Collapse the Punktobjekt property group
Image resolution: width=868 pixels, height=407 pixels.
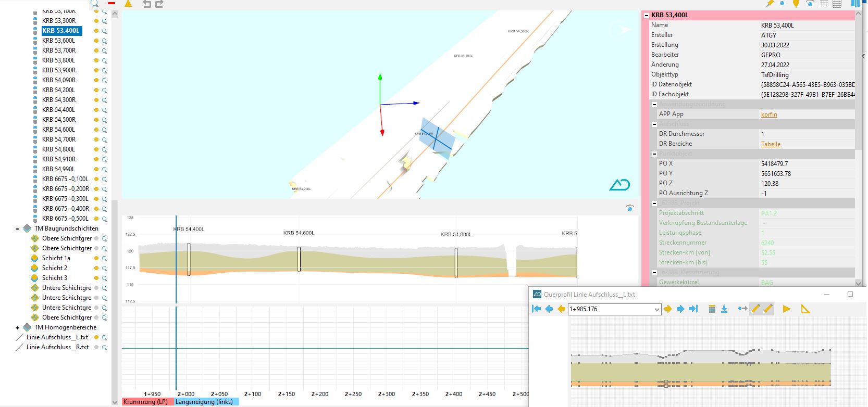point(654,154)
